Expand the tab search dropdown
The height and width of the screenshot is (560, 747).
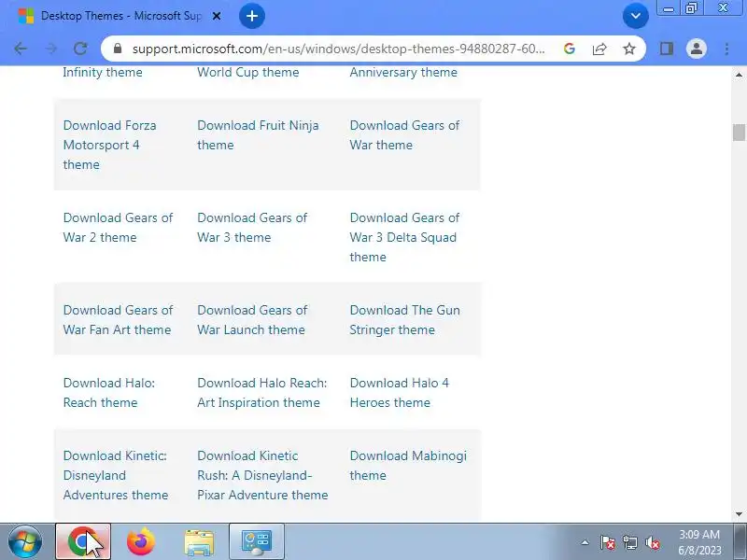pyautogui.click(x=636, y=16)
